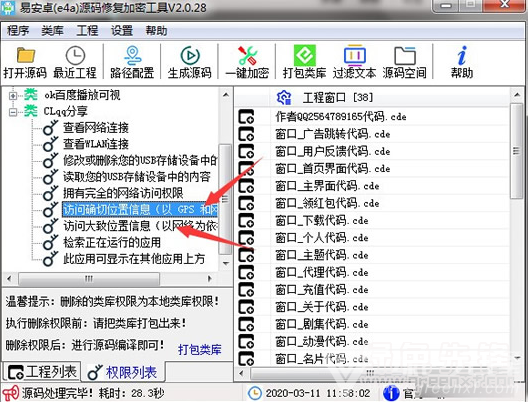Choose the 打包类库 green icon
530x402 pixels.
(x=305, y=55)
